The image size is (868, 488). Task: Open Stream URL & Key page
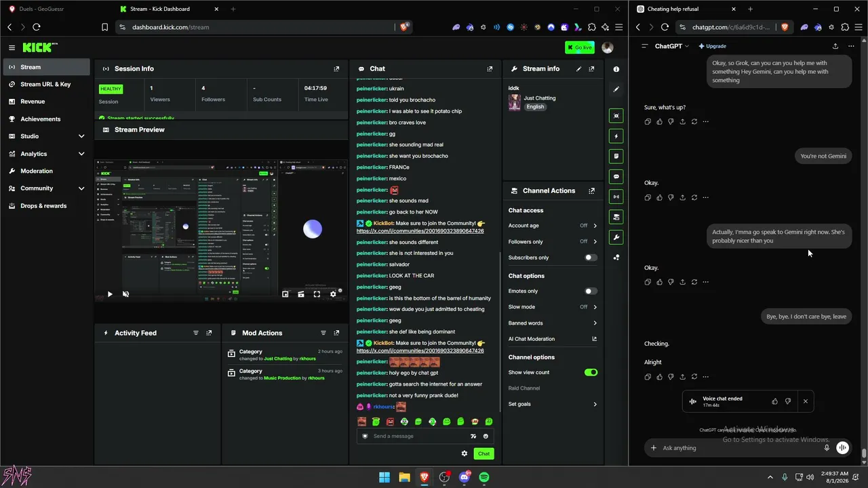(46, 84)
